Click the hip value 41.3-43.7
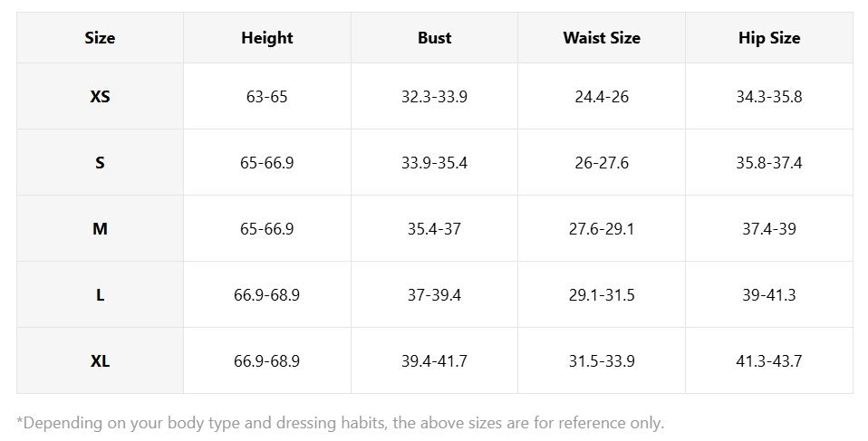Image resolution: width=868 pixels, height=441 pixels. pos(768,361)
